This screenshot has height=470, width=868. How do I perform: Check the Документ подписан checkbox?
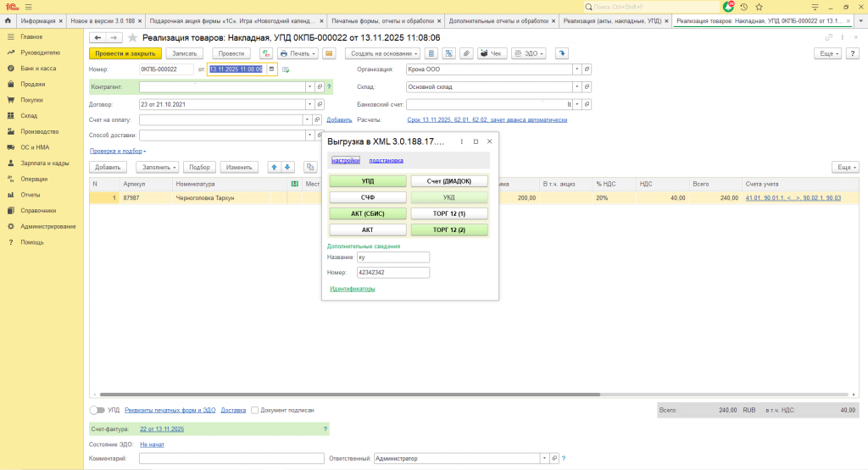coord(254,410)
